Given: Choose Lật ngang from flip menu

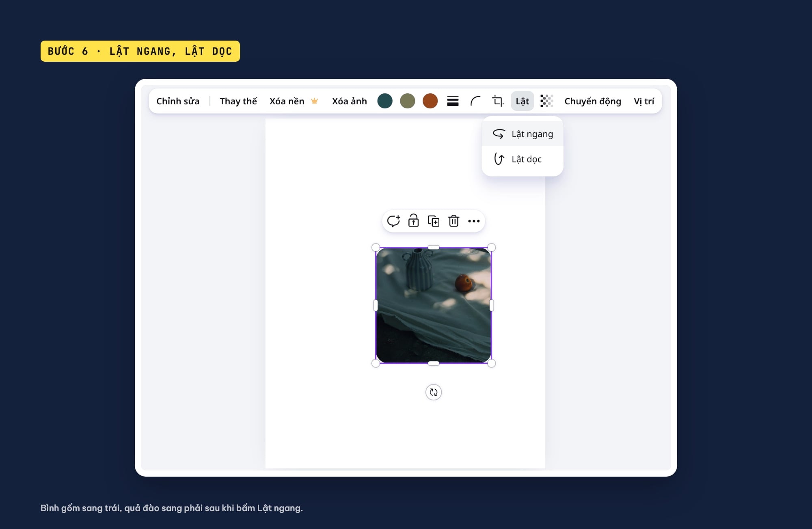Looking at the screenshot, I should [x=523, y=134].
